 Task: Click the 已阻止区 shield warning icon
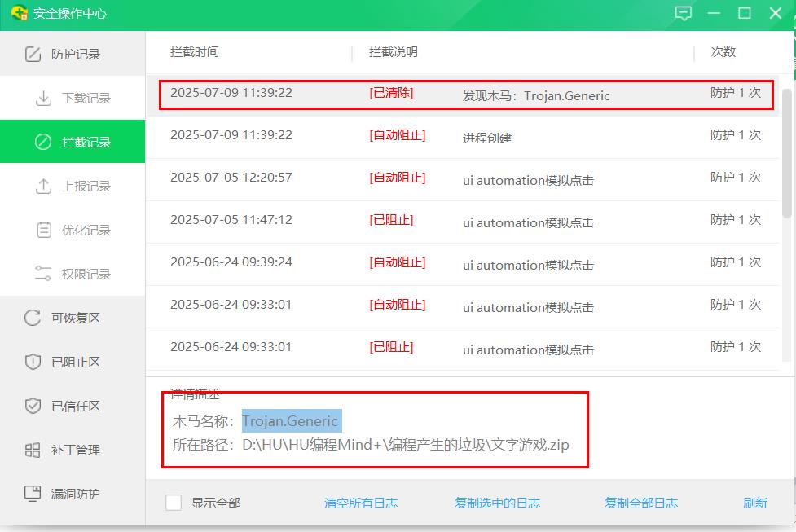pyautogui.click(x=33, y=362)
